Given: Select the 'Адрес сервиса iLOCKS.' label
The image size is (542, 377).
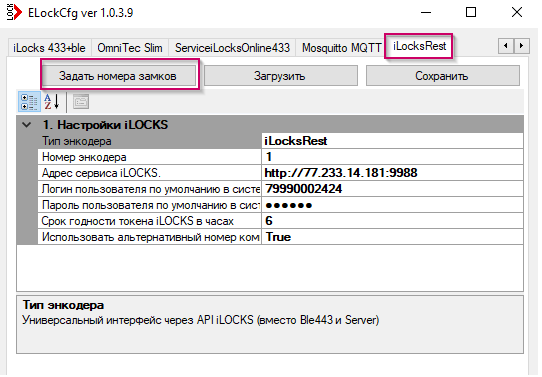Looking at the screenshot, I should pyautogui.click(x=150, y=173).
